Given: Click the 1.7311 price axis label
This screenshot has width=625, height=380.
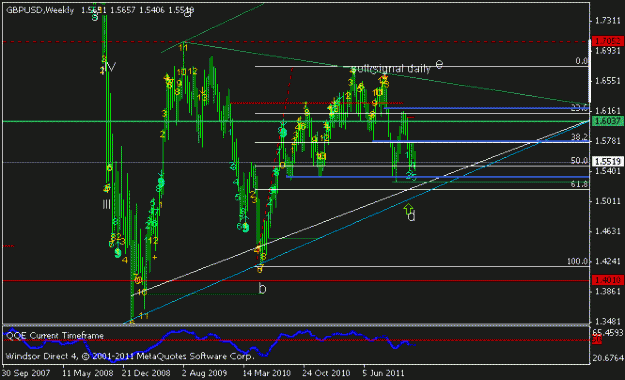Looking at the screenshot, I should (607, 20).
